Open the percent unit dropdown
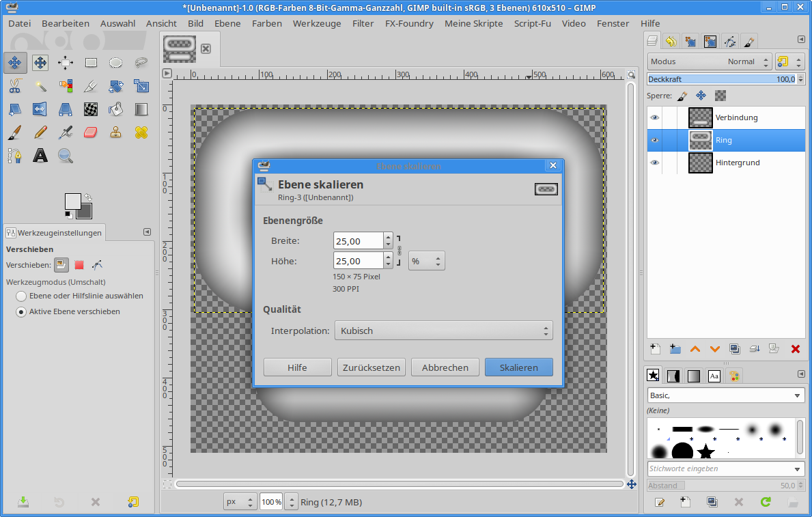The width and height of the screenshot is (812, 517). 427,261
